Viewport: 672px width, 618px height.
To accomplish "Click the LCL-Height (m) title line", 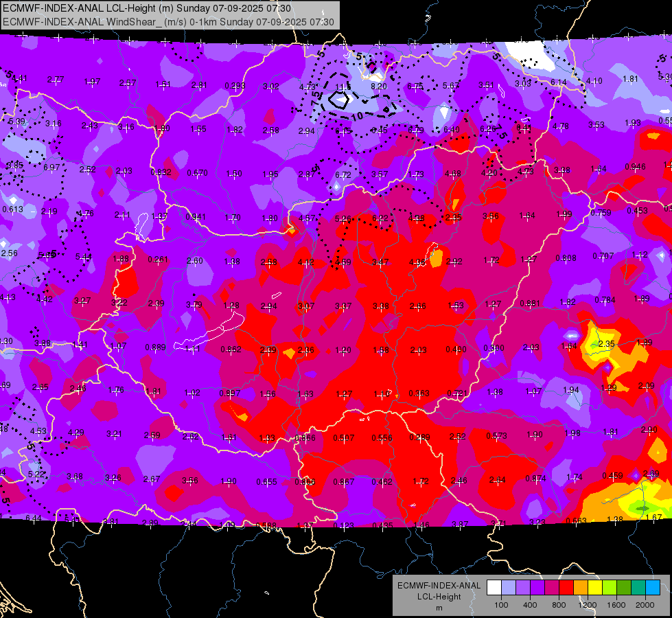I will 147,8.
